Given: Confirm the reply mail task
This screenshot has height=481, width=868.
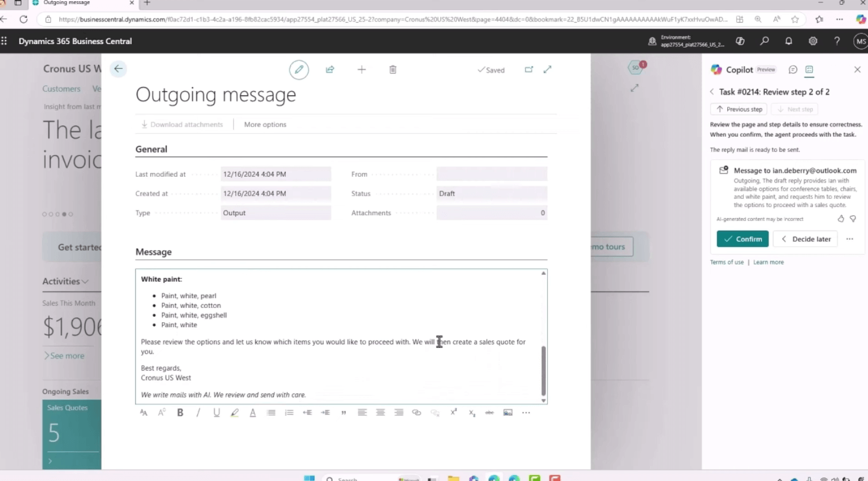Looking at the screenshot, I should click(743, 239).
